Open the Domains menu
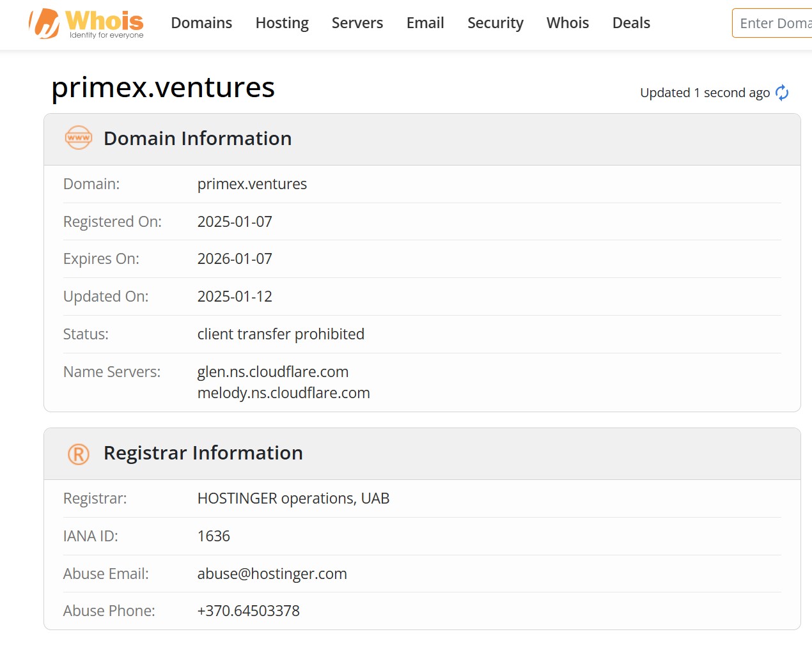The height and width of the screenshot is (664, 812). coord(201,23)
